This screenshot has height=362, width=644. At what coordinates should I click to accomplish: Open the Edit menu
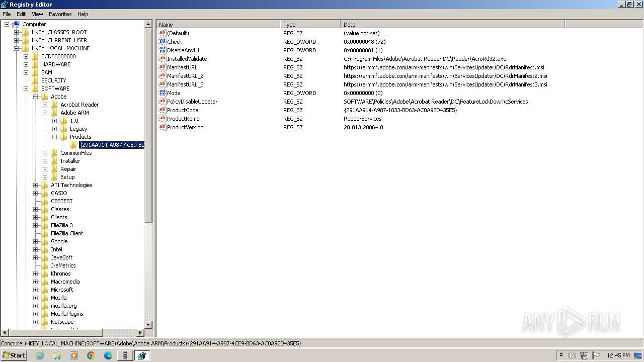pyautogui.click(x=21, y=14)
